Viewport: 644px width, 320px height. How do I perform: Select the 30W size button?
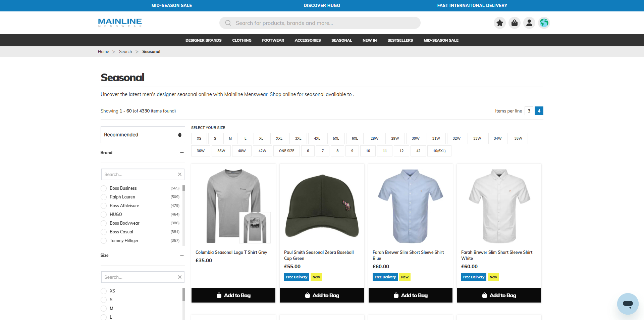coord(416,138)
